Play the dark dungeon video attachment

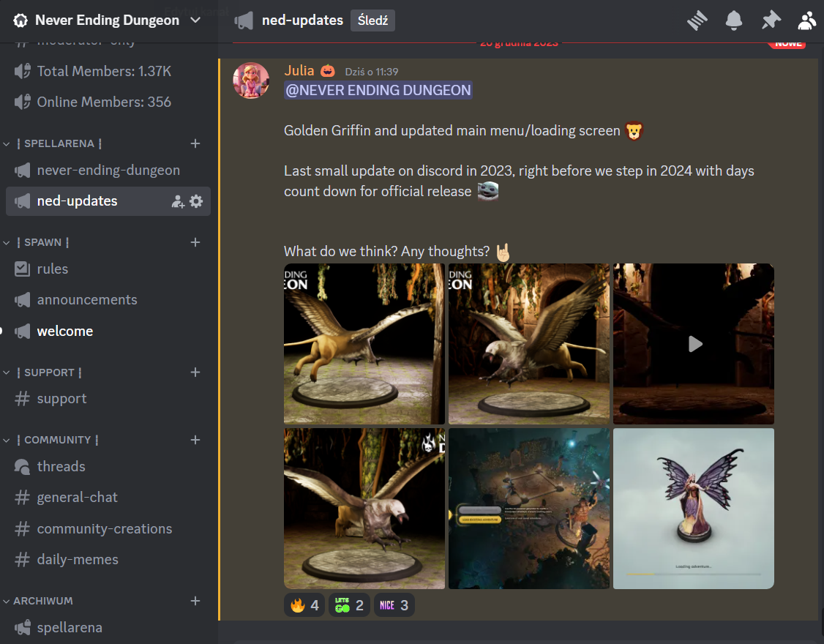pyautogui.click(x=694, y=344)
